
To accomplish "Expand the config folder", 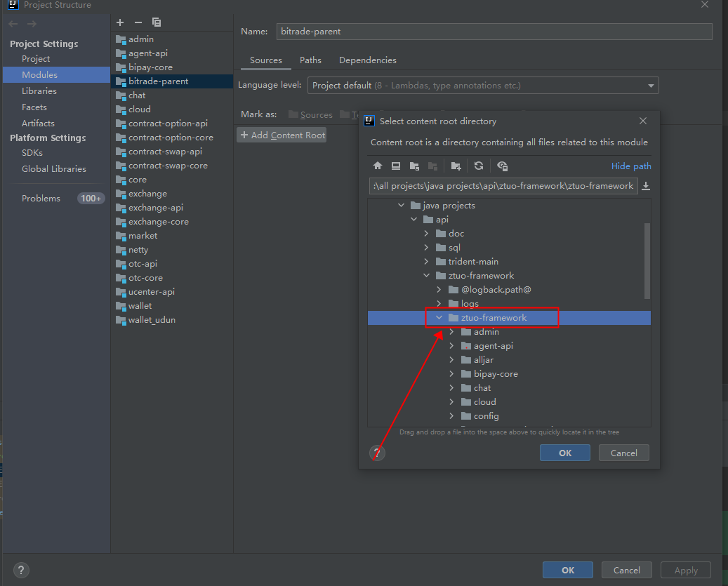I will pos(451,415).
